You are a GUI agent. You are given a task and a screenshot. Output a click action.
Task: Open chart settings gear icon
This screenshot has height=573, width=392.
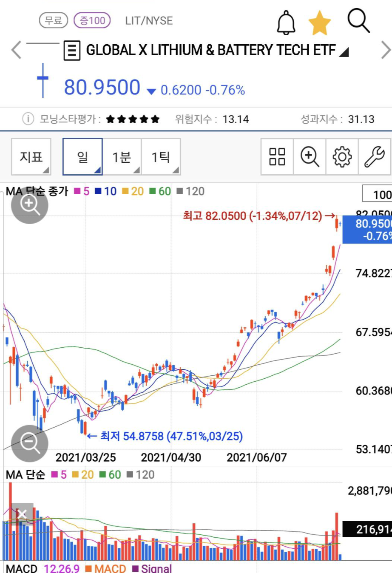click(x=342, y=156)
